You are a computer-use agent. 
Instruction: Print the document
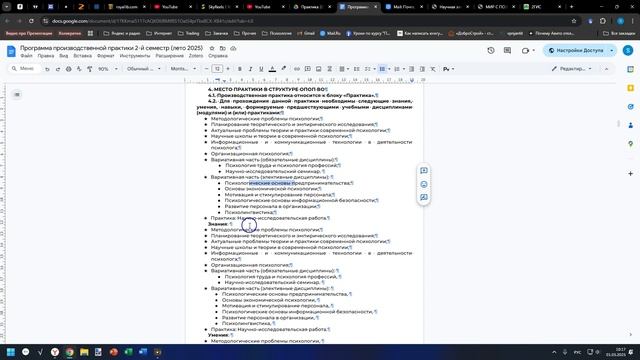[69, 69]
